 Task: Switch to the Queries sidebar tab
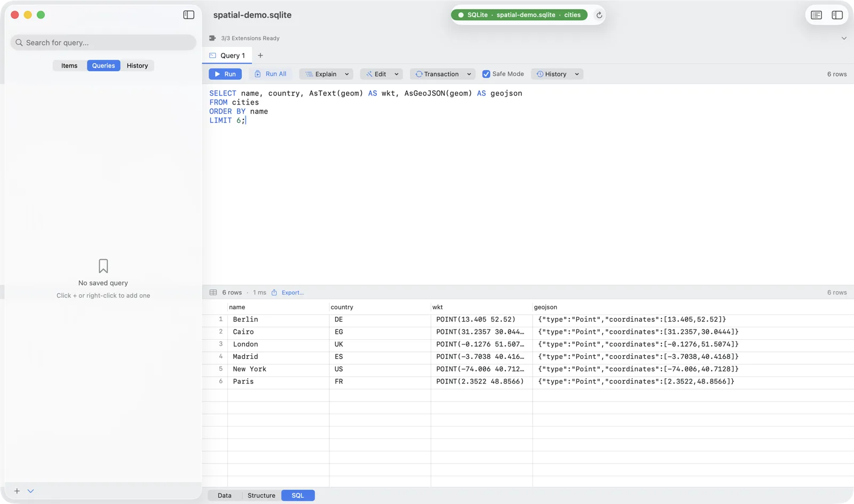tap(104, 66)
